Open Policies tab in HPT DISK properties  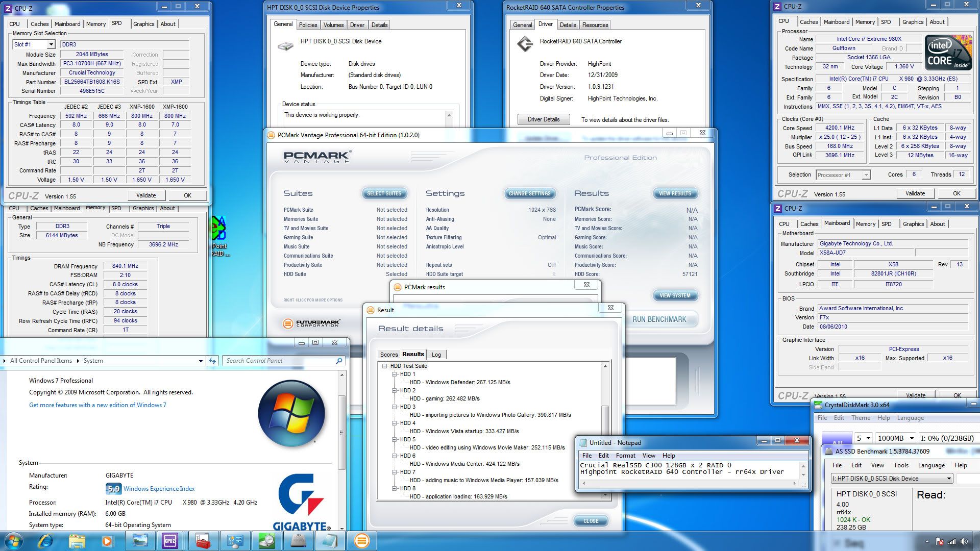308,25
